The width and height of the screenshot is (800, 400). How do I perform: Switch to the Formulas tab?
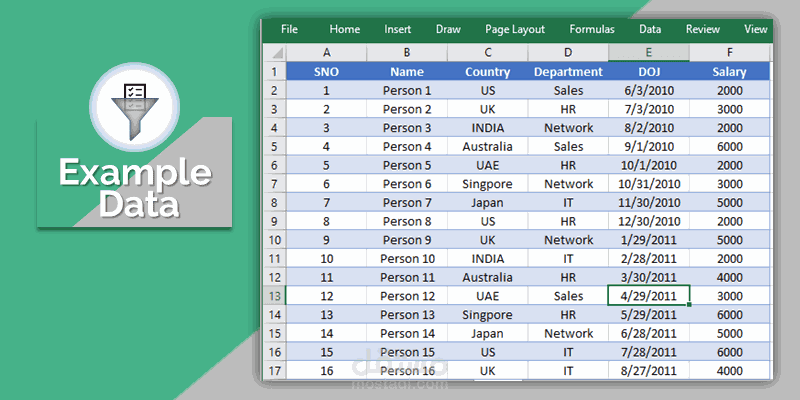tap(592, 30)
